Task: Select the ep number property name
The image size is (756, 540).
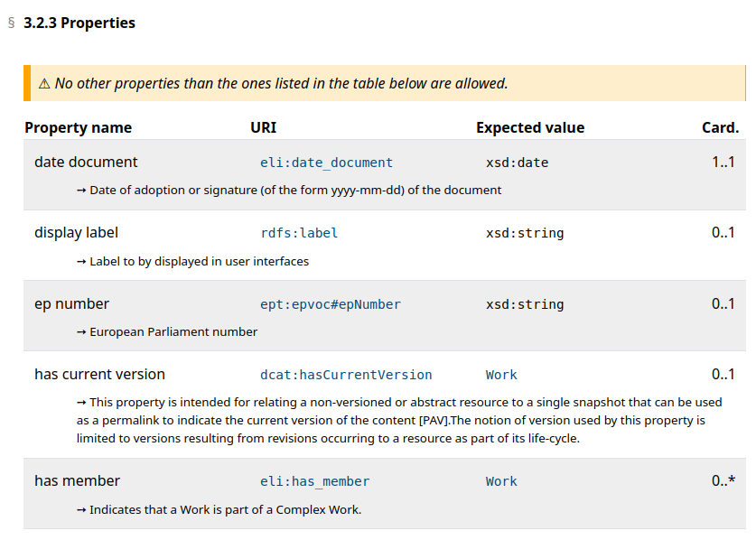Action: 71,304
